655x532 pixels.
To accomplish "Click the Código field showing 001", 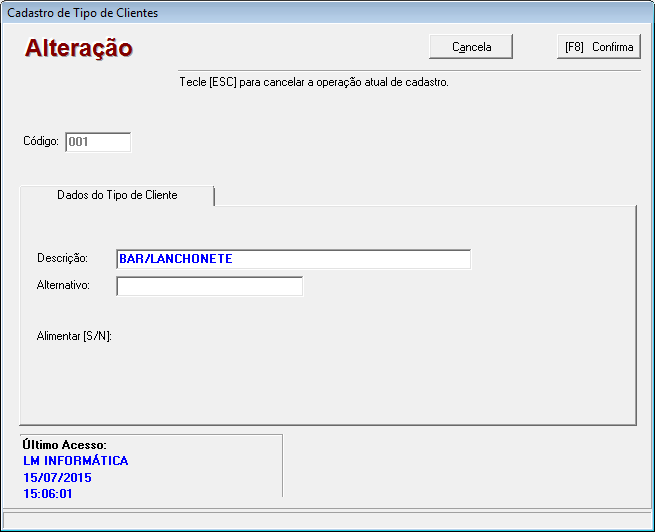I will (x=97, y=142).
